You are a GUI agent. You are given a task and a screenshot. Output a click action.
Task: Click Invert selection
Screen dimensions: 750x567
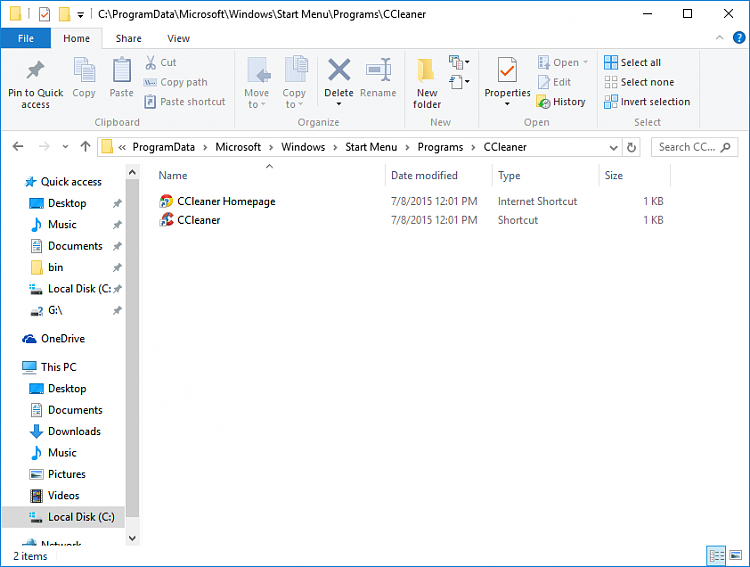647,102
